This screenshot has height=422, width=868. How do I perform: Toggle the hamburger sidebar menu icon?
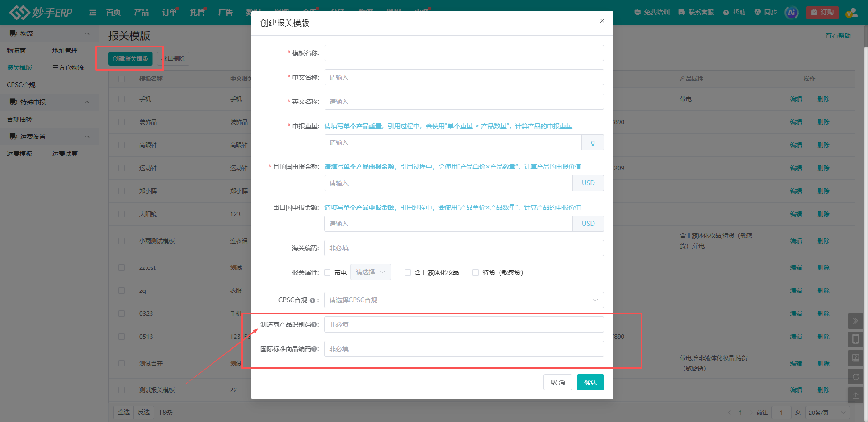(x=93, y=13)
